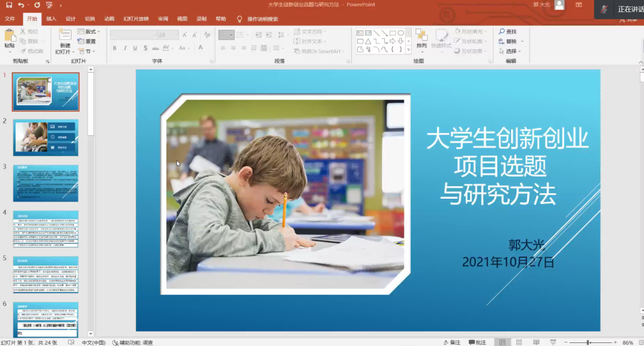Clear all text formatting
This screenshot has width=644, height=346.
207,35
